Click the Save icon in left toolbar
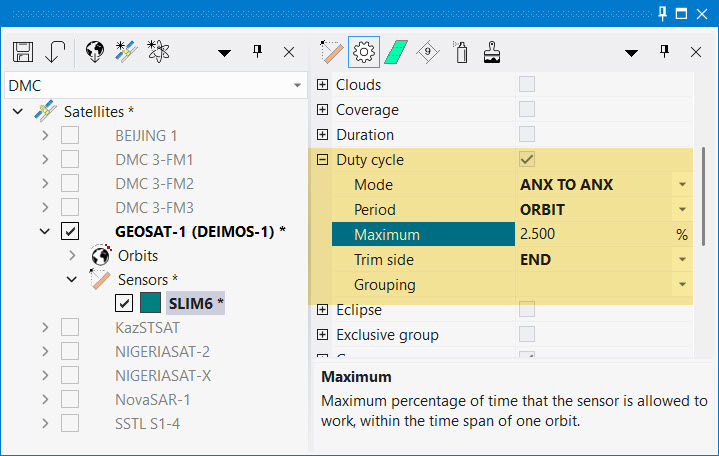 click(x=24, y=51)
